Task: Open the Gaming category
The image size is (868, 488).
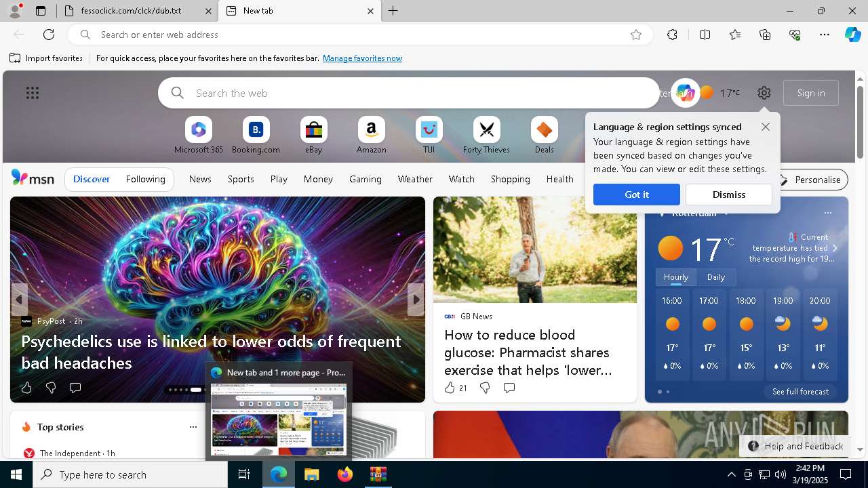Action: (x=366, y=179)
